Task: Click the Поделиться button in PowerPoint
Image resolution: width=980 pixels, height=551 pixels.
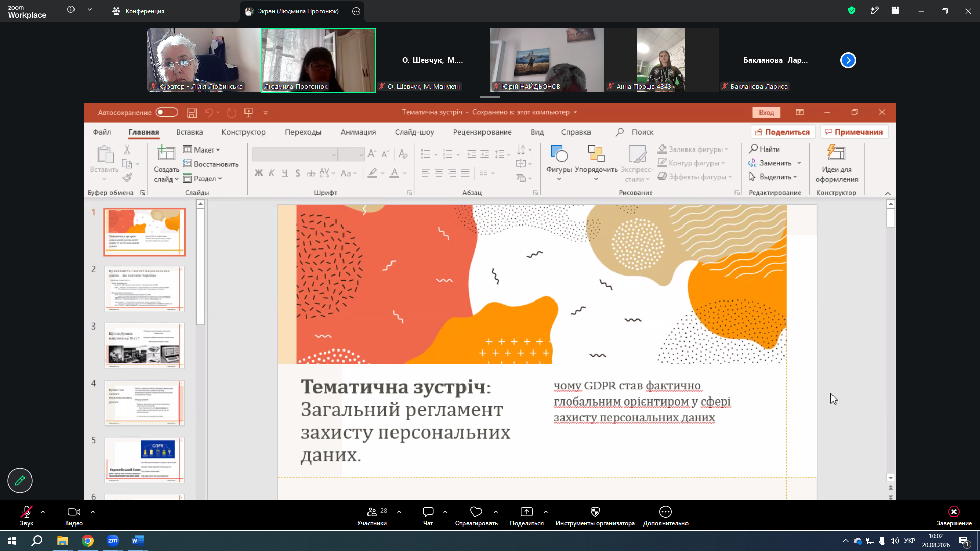Action: click(783, 132)
